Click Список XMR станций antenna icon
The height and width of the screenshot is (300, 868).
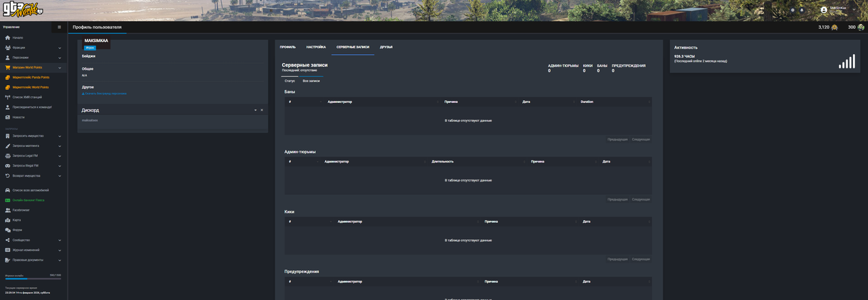[7, 98]
